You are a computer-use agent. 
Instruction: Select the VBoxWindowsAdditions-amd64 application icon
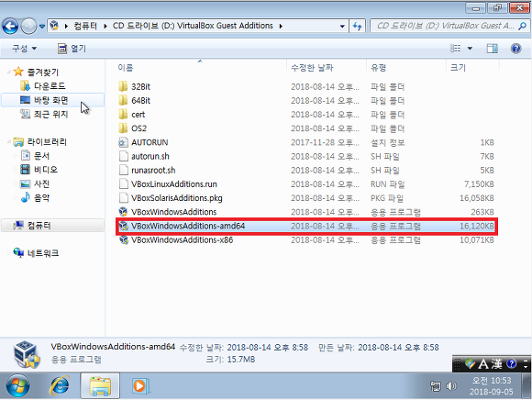[x=123, y=226]
